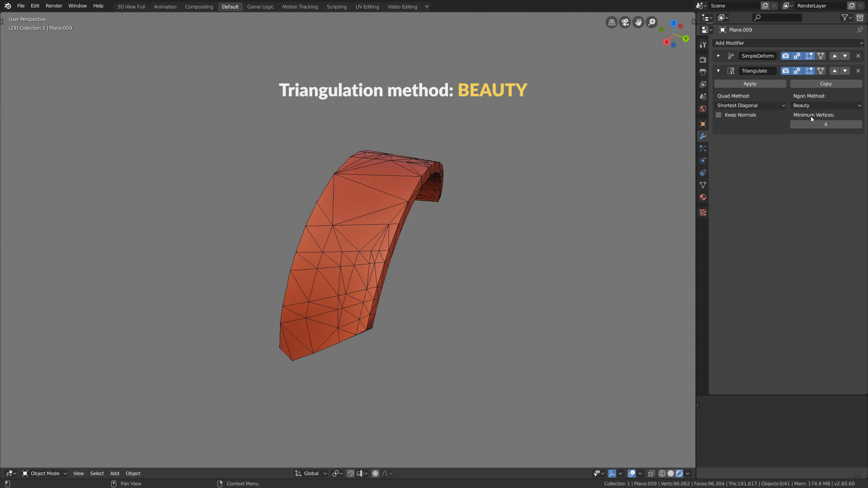This screenshot has height=488, width=868.
Task: Open the Scene properties tab
Action: [x=703, y=96]
